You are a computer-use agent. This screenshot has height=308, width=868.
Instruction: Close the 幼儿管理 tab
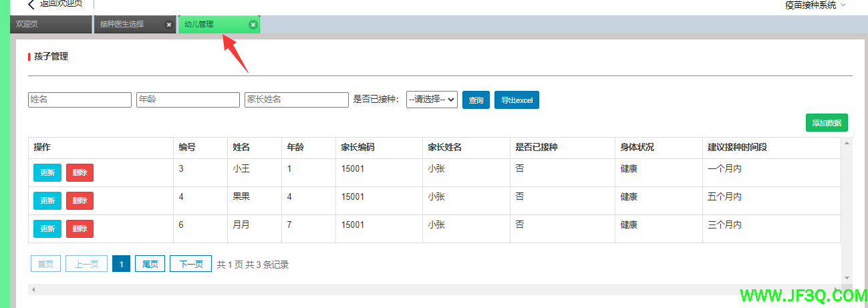[x=253, y=25]
